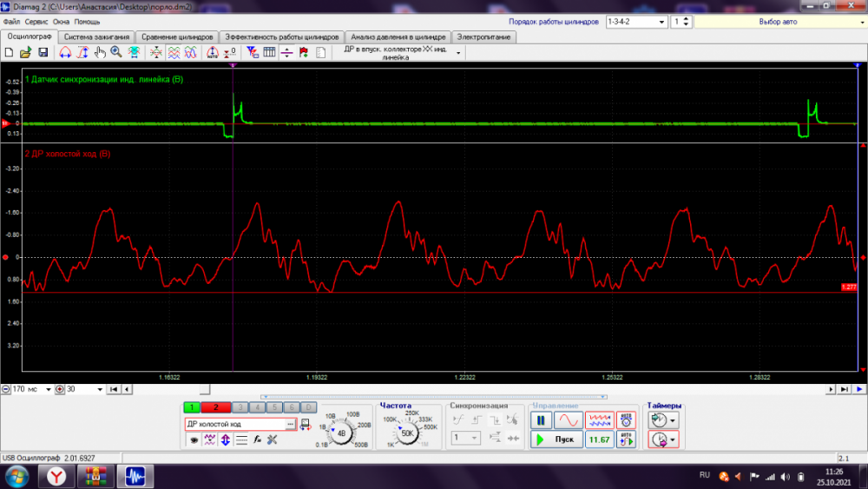Click the open file folder icon
Viewport: 868px width, 489px height.
point(25,53)
